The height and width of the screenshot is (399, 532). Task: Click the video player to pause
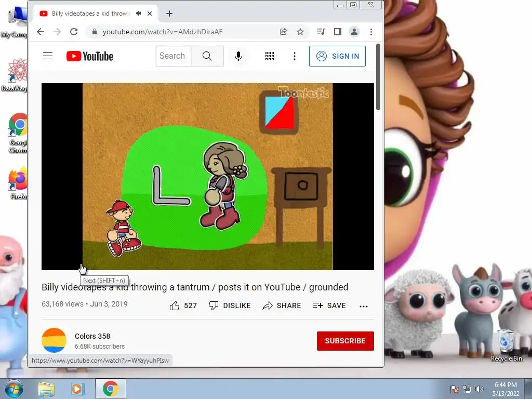point(208,177)
